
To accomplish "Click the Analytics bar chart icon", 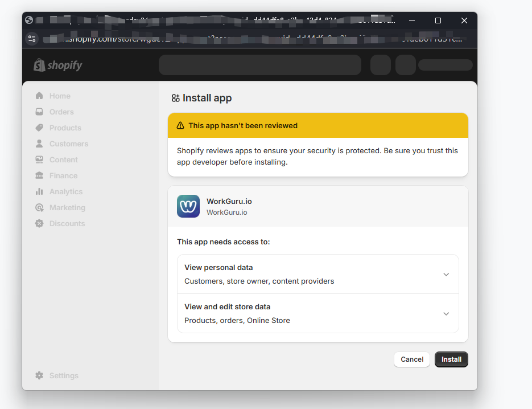I will pos(39,191).
